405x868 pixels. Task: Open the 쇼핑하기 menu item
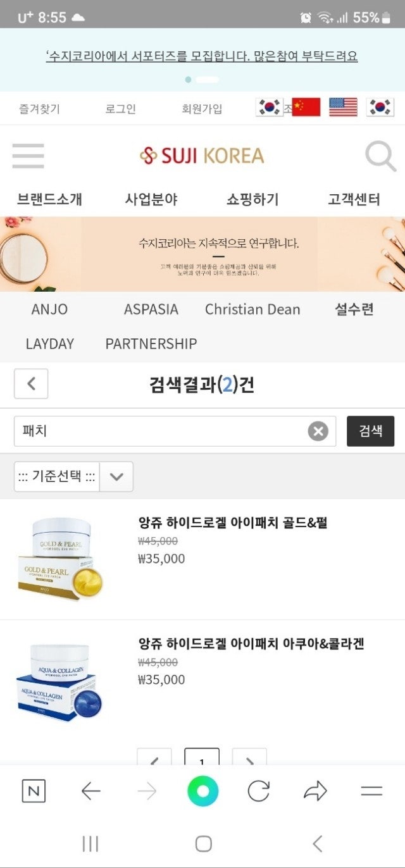(252, 200)
